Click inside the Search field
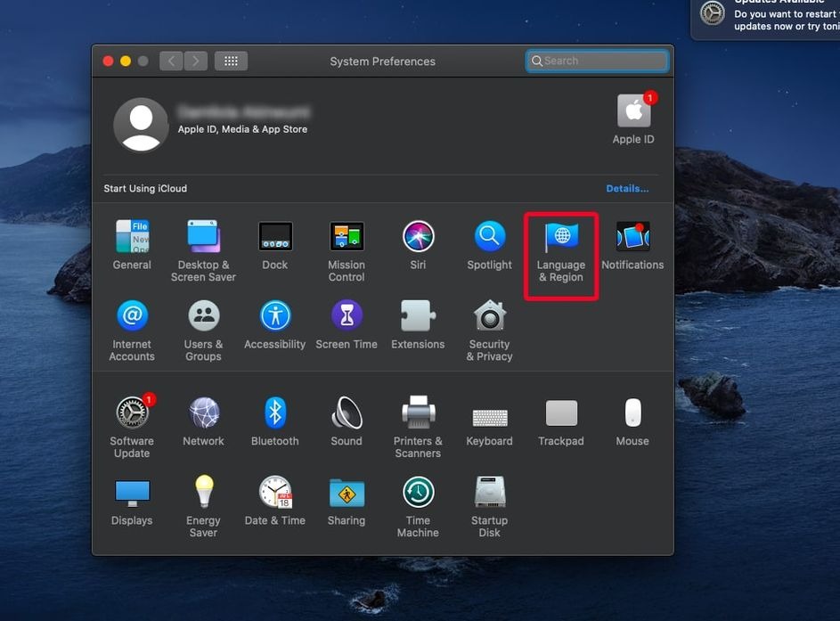 tap(596, 60)
